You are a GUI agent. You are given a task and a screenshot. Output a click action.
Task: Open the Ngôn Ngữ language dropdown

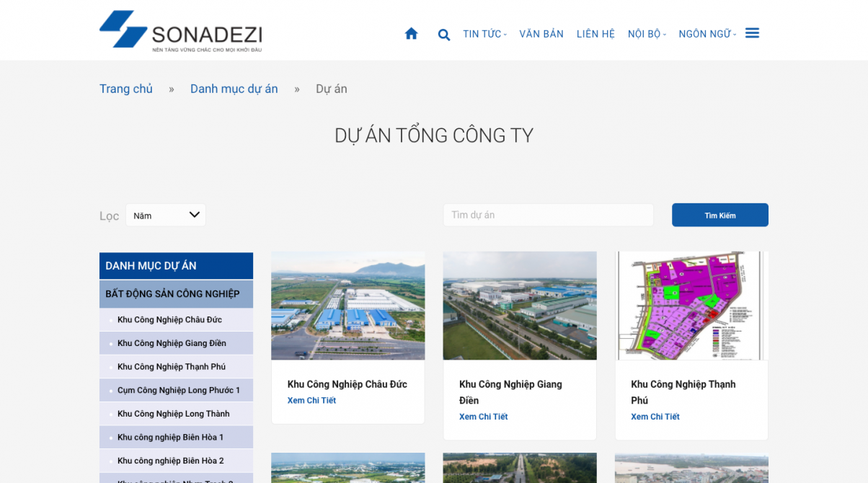coord(707,34)
